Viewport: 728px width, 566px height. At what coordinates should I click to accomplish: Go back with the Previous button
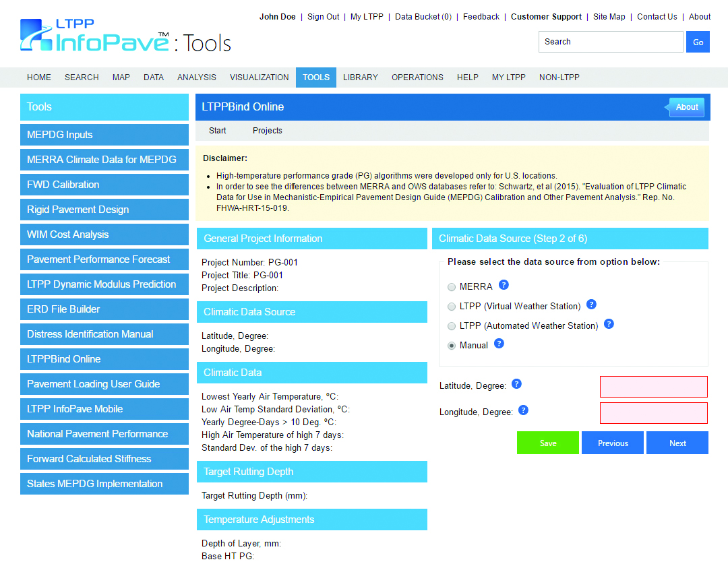coord(613,443)
